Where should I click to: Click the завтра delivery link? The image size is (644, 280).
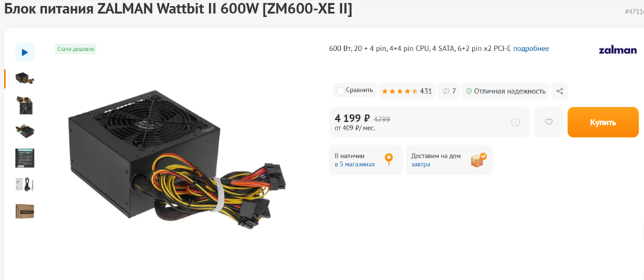click(420, 164)
